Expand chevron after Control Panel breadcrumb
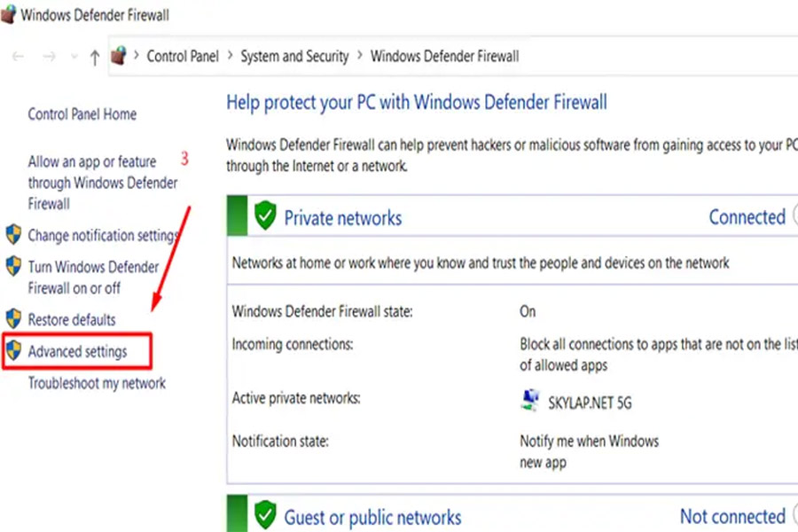 pos(230,55)
